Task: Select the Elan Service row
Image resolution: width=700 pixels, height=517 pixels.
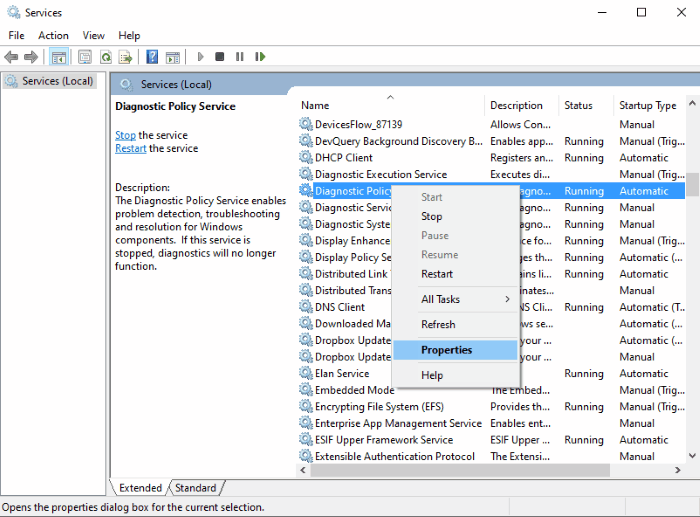Action: [492, 373]
